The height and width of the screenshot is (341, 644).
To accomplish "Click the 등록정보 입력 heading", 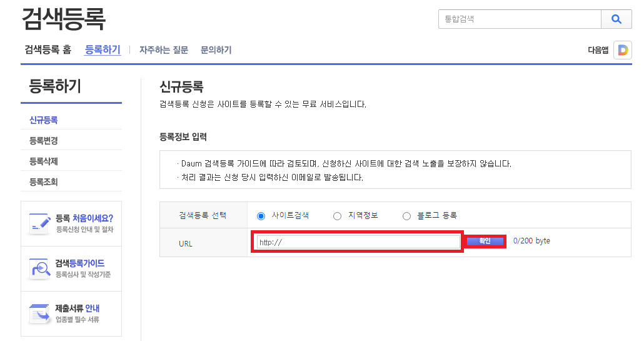I will pyautogui.click(x=183, y=137).
